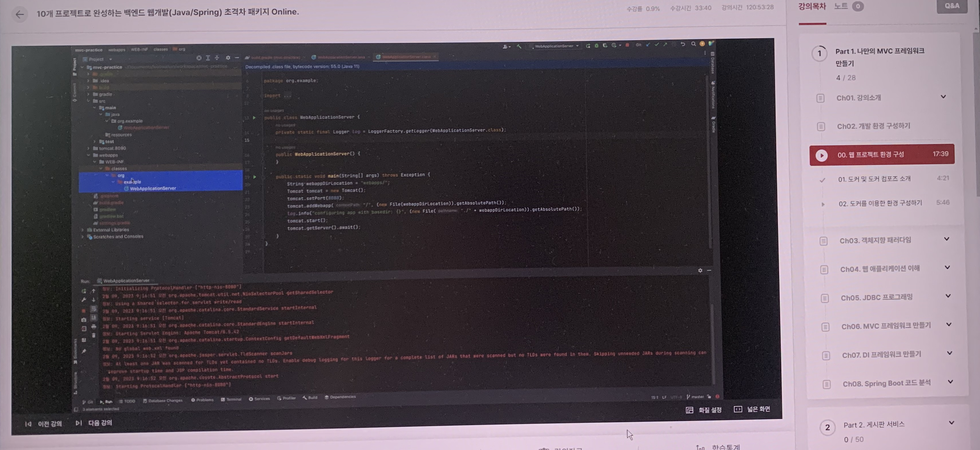Expand Ch08. Spring Boot 코드 분석 chevron
The image size is (980, 450).
click(x=950, y=382)
